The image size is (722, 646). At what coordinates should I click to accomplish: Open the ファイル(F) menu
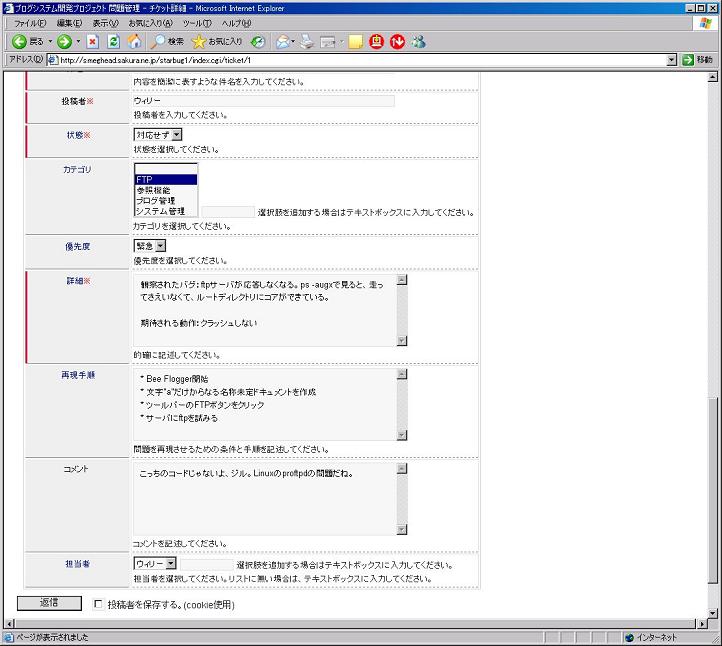tap(30, 22)
